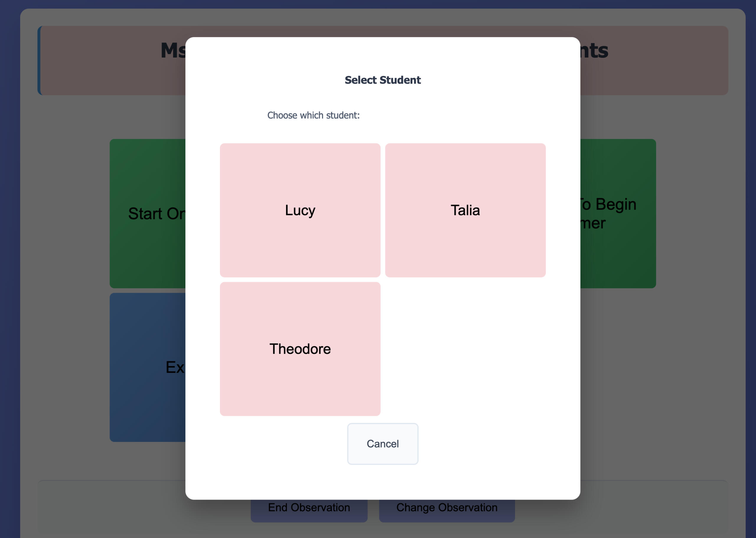Click the green Start On tile
This screenshot has height=538, width=756.
click(x=147, y=213)
